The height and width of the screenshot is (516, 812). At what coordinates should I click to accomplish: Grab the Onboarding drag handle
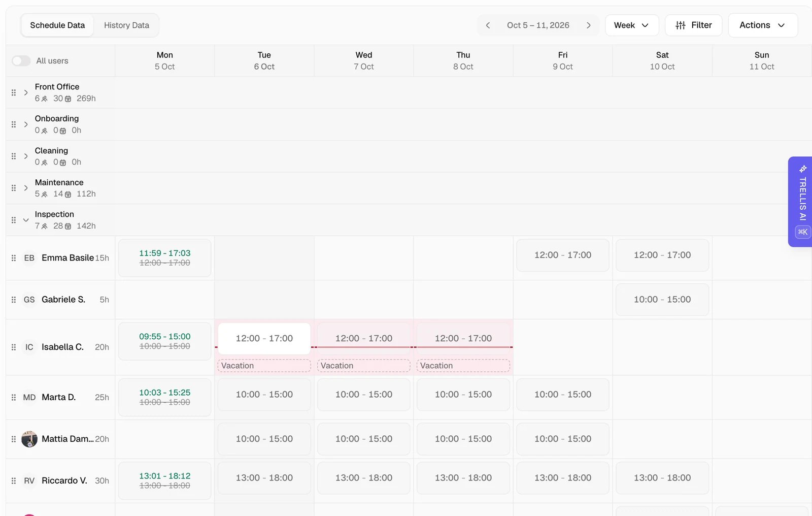click(x=14, y=124)
